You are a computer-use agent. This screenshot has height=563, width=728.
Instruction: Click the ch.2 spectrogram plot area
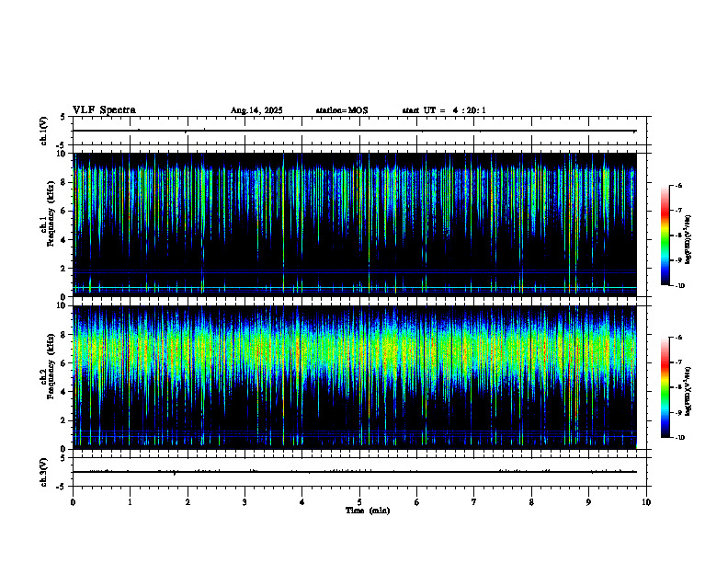tap(355, 377)
